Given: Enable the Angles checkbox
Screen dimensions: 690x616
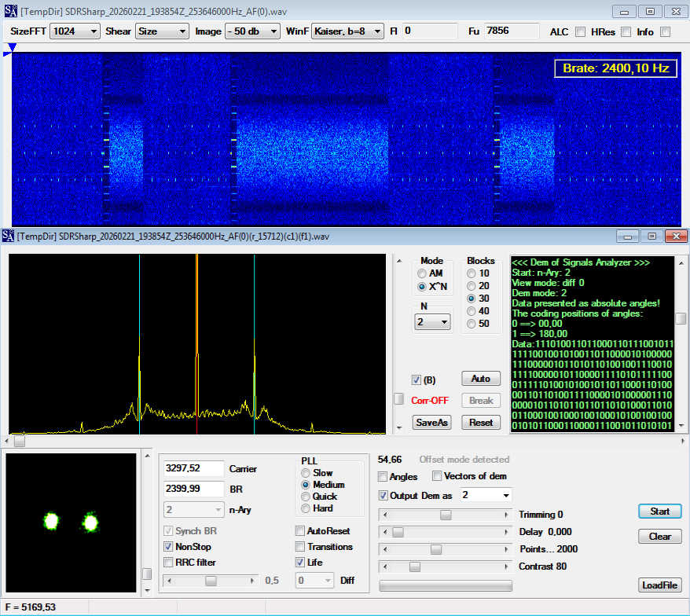Looking at the screenshot, I should [383, 477].
